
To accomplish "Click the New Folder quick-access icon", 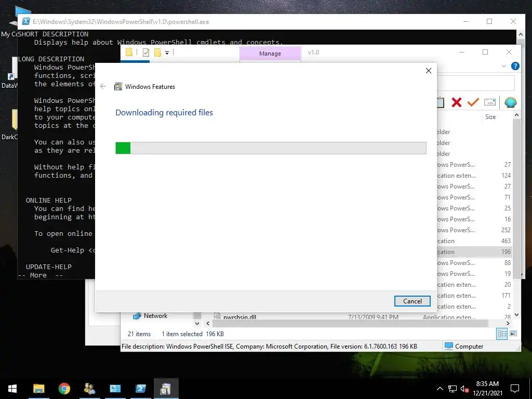I will tap(157, 52).
